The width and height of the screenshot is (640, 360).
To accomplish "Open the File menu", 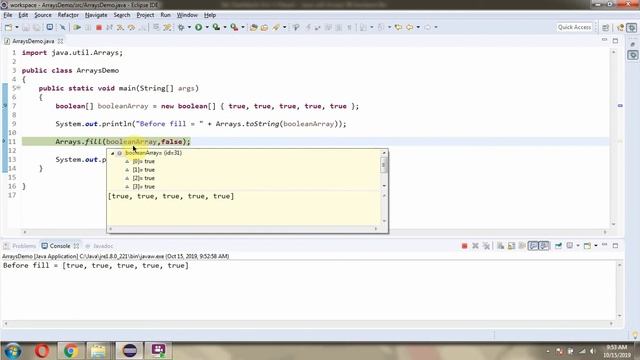I will (8, 15).
